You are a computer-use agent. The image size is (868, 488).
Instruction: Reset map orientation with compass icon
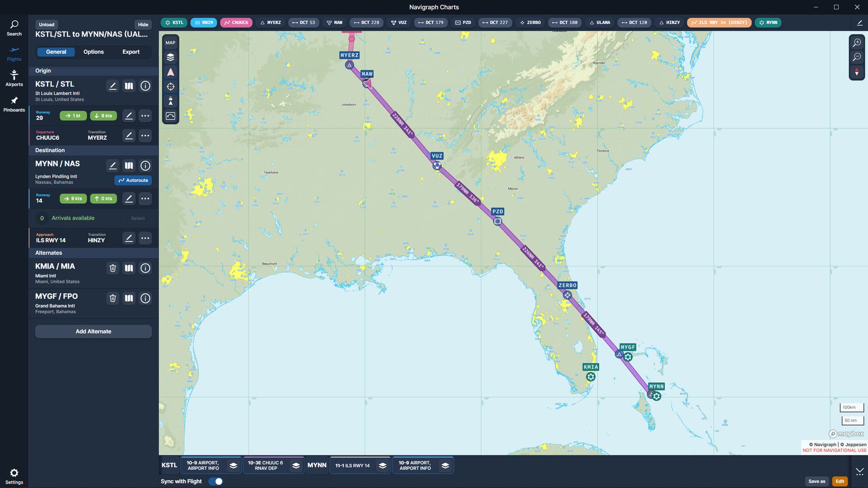tap(857, 72)
